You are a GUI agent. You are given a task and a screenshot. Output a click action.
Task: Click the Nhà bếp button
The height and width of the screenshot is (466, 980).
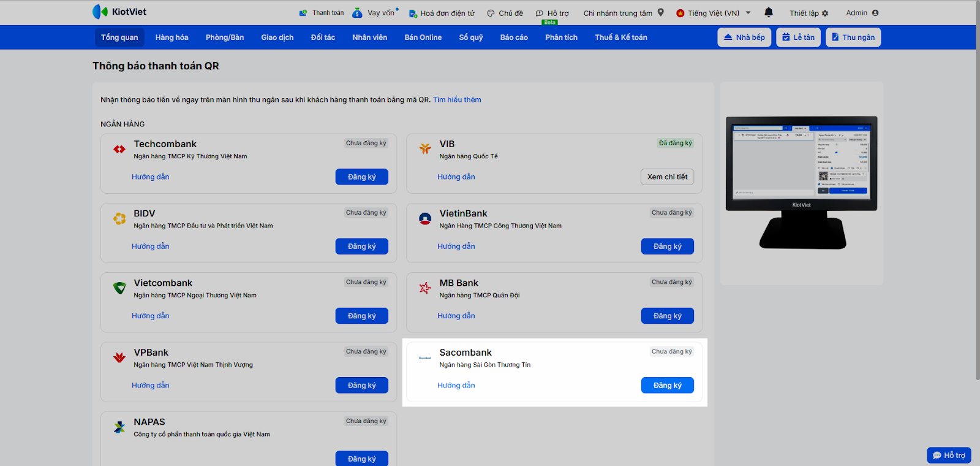744,37
